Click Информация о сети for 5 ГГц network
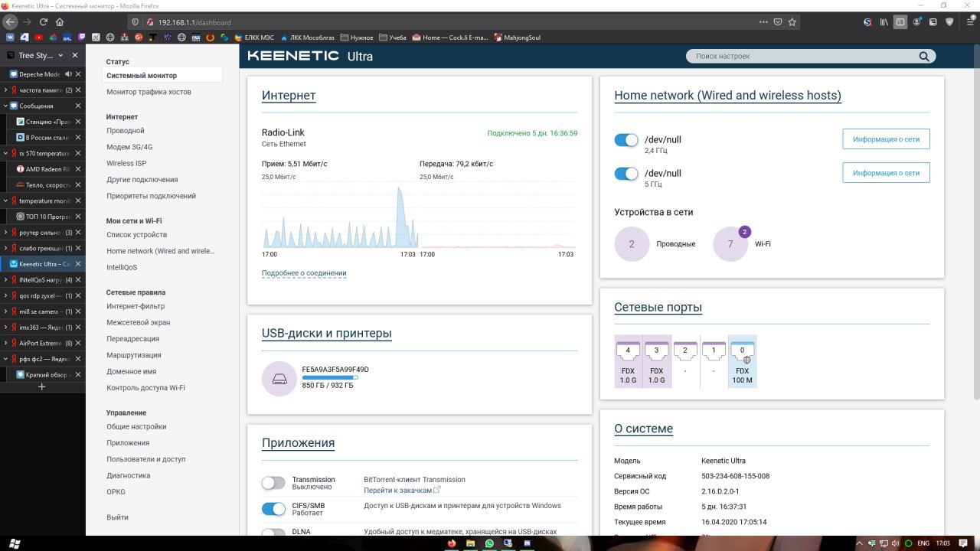This screenshot has height=551, width=980. tap(886, 173)
